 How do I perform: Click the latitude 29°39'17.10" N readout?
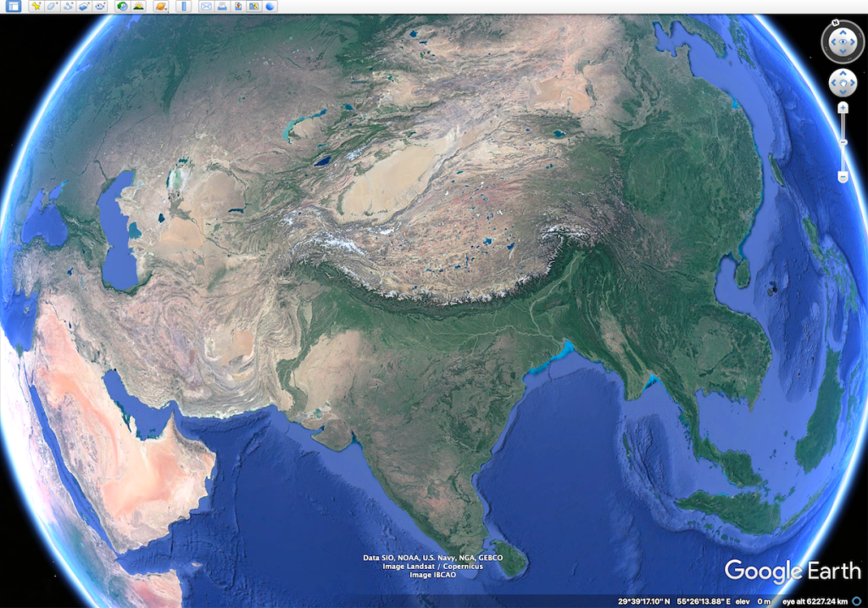[x=644, y=601]
